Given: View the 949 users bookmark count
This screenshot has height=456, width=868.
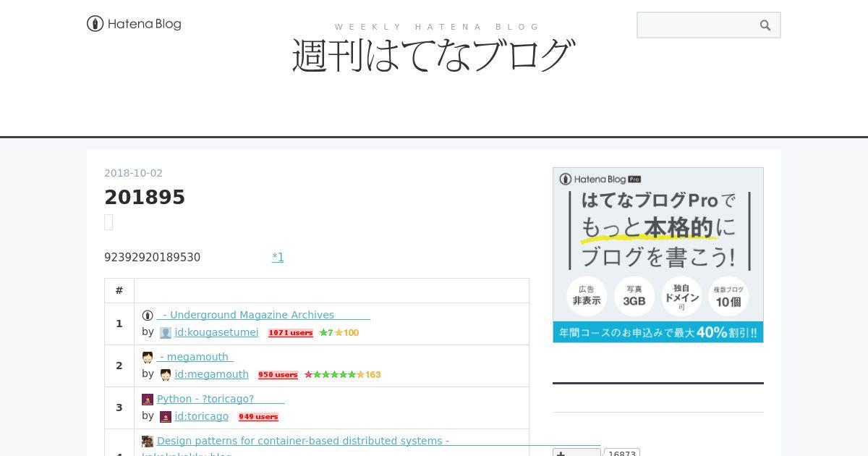Looking at the screenshot, I should [258, 417].
